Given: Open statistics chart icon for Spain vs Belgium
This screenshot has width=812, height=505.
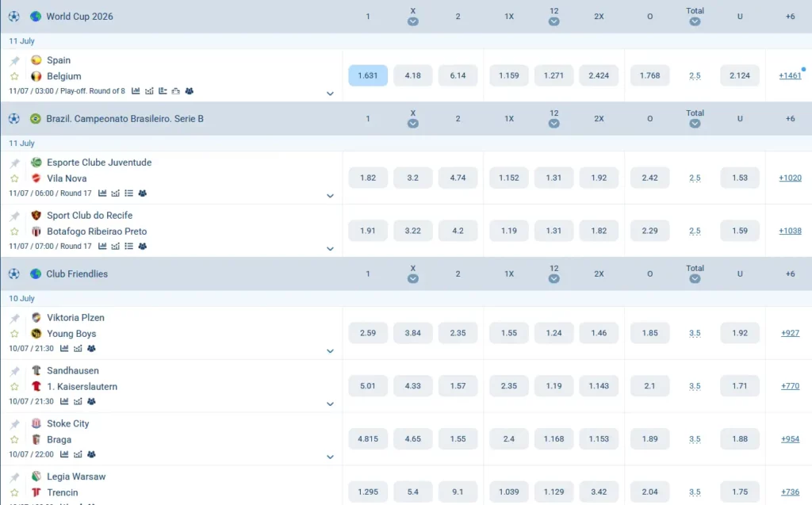Looking at the screenshot, I should (136, 91).
